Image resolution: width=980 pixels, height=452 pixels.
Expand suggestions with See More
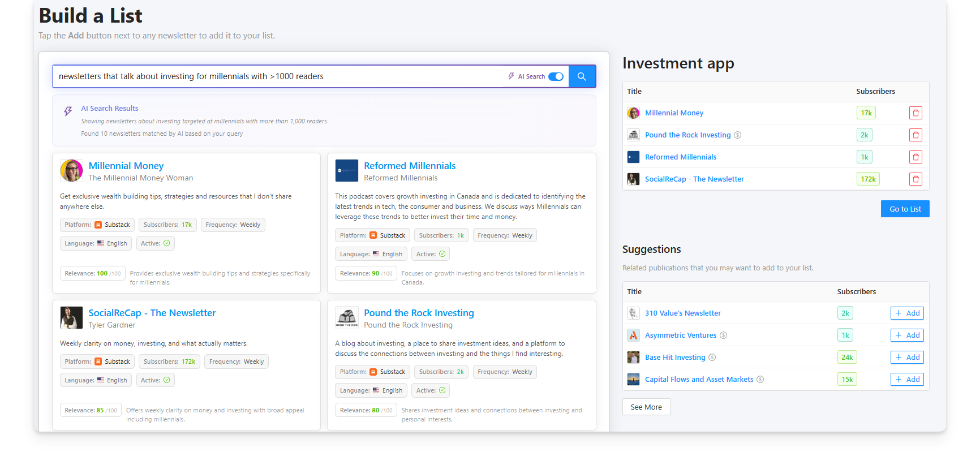(x=646, y=407)
